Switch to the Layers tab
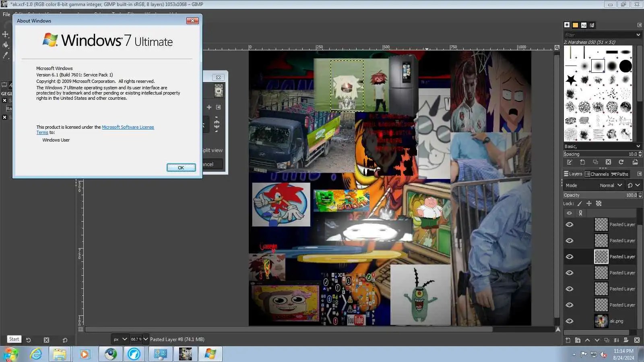 point(573,174)
